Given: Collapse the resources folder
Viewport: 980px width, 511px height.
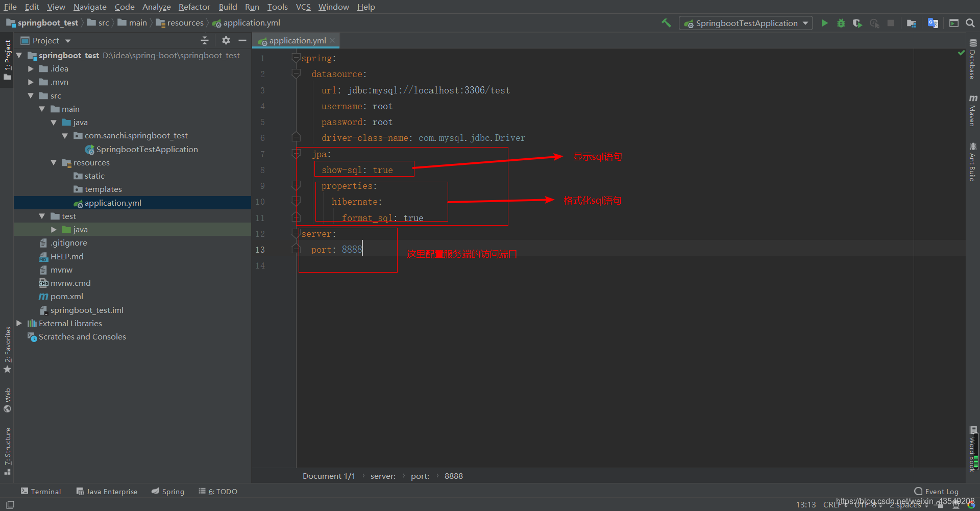Looking at the screenshot, I should 54,162.
